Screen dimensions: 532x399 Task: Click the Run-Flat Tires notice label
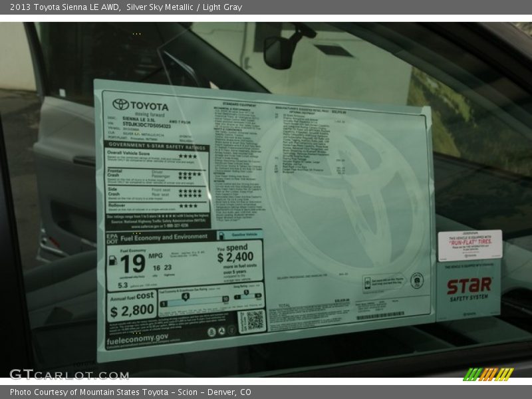pyautogui.click(x=469, y=244)
